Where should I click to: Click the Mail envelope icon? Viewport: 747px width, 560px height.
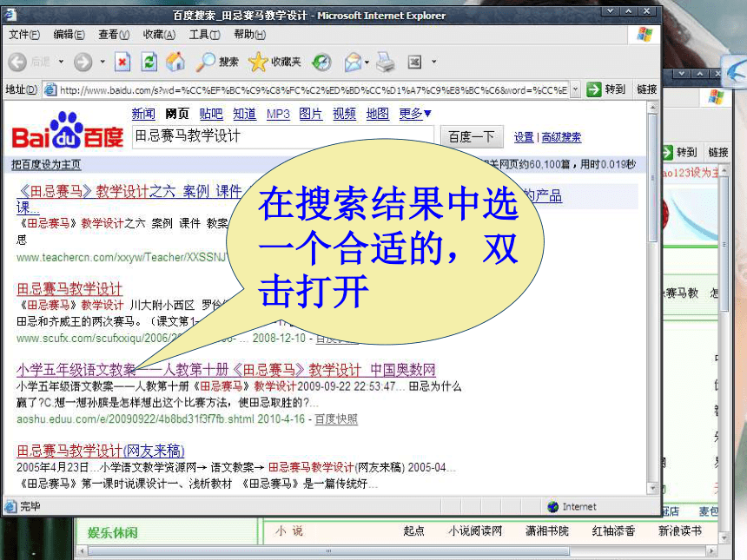point(353,62)
